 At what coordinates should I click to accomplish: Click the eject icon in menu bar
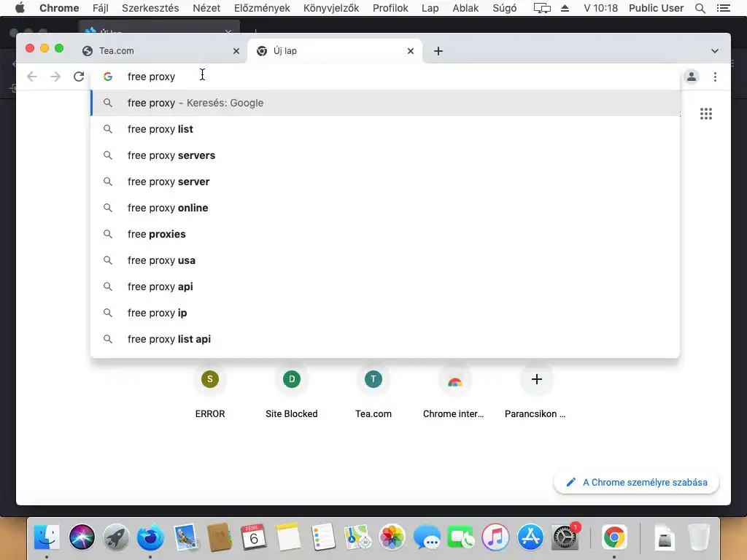(x=565, y=8)
